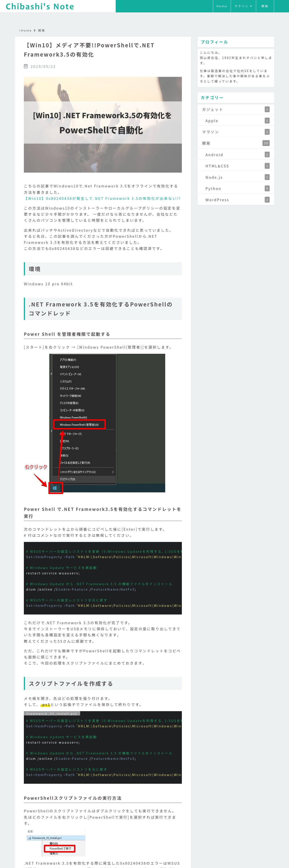This screenshot has width=289, height=868.
Task: Click the count badge 30 beside 開発
Action: pyautogui.click(x=266, y=143)
